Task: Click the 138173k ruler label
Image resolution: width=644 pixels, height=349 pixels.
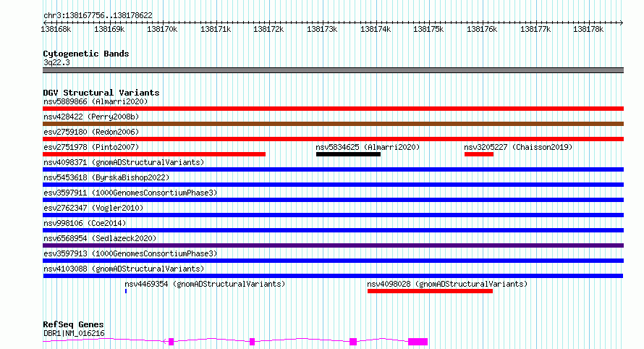Action: (x=322, y=29)
